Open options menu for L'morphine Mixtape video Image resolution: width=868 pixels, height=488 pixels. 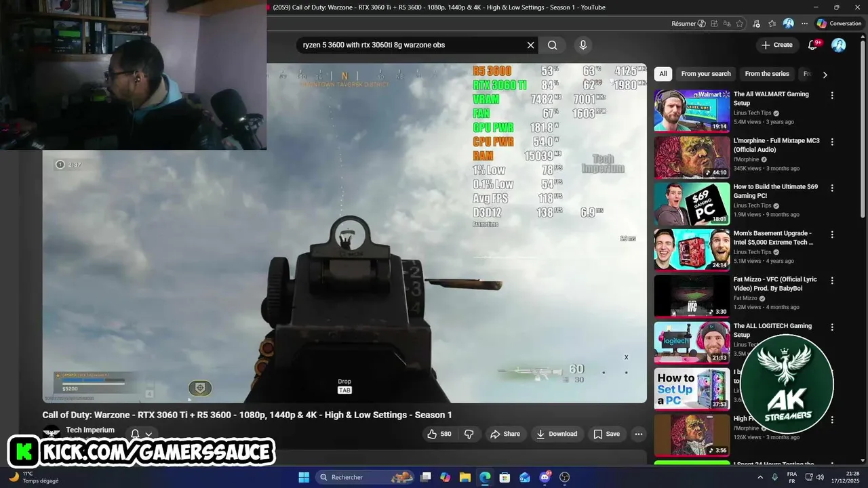(x=832, y=142)
